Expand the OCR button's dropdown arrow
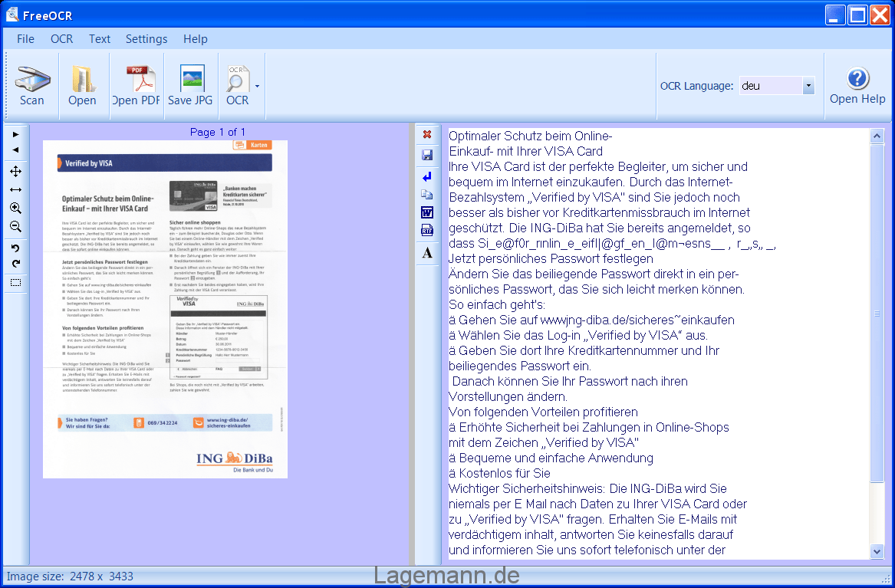Viewport: 895px width, 588px height. (x=258, y=86)
